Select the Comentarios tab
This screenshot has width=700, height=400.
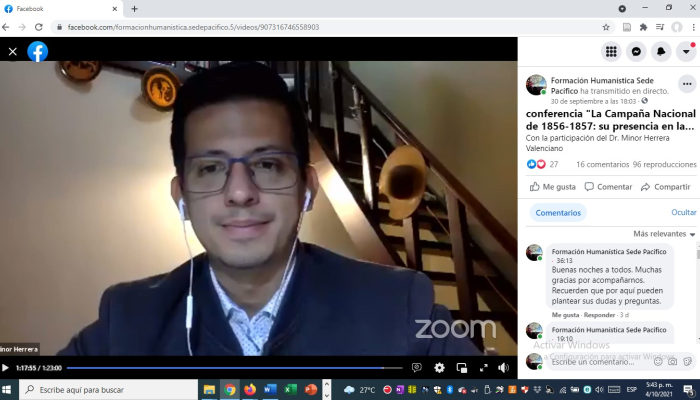pyautogui.click(x=557, y=212)
